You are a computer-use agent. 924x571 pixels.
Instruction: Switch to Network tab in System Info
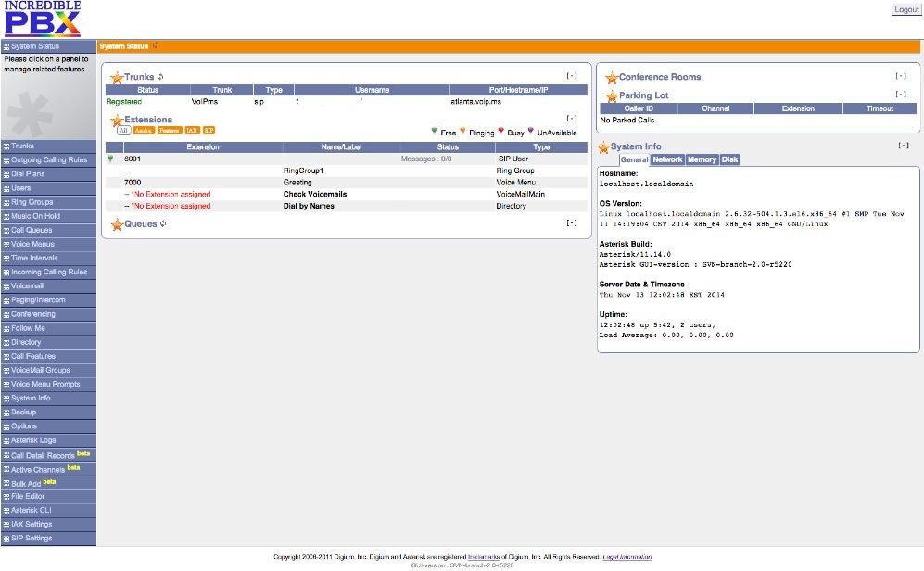[x=667, y=159]
